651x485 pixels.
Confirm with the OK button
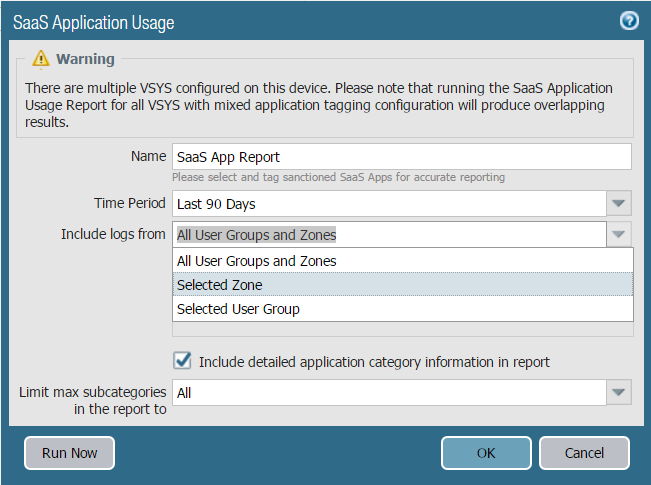click(486, 453)
